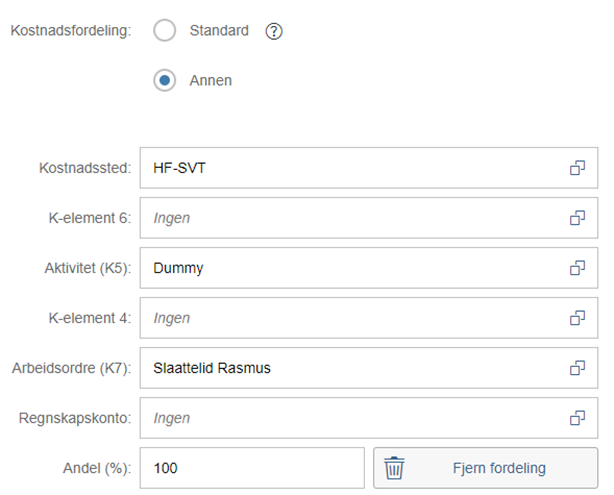Click the question mark help icon
This screenshot has height=495, width=614.
coord(274,31)
